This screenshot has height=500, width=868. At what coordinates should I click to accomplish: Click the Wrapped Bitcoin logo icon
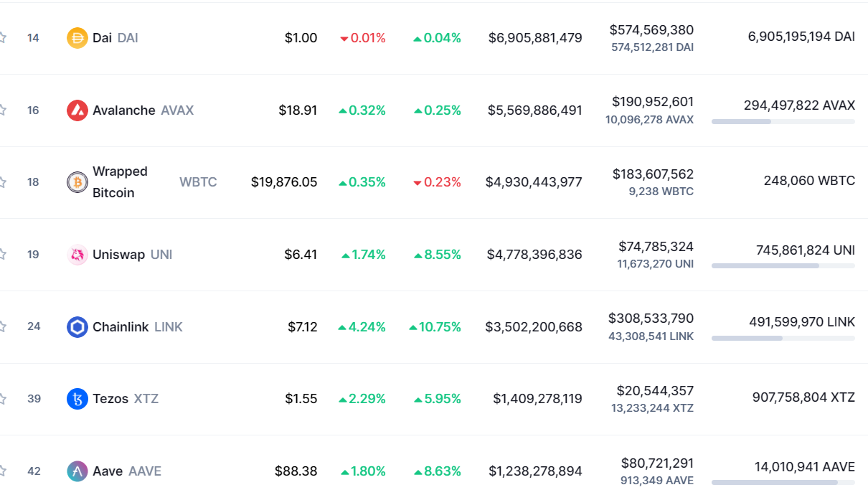click(77, 182)
